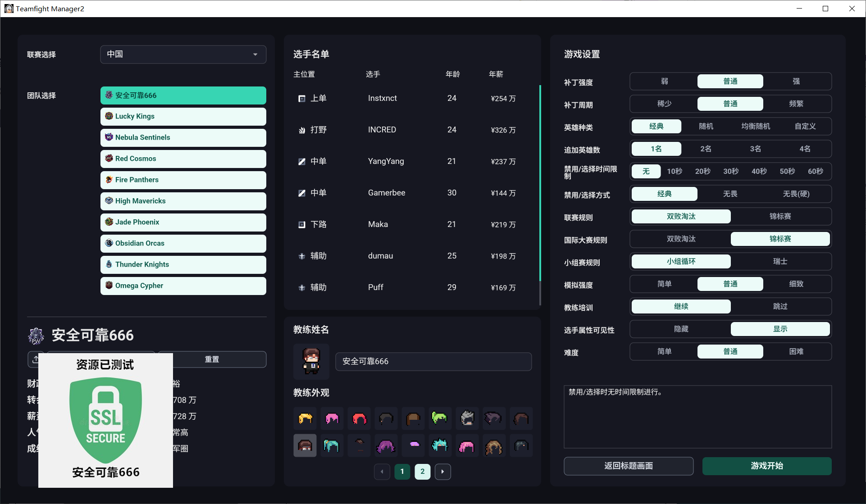Click the coach name input field
This screenshot has width=866, height=504.
(433, 362)
